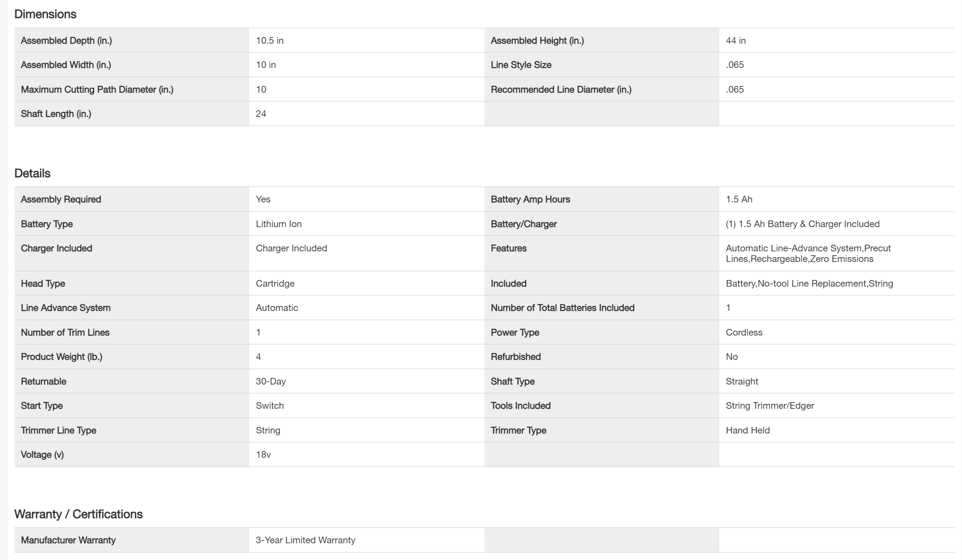Click the Features value listing Automatic Line-Advance
Viewport: 962px width, 560px height.
[808, 254]
